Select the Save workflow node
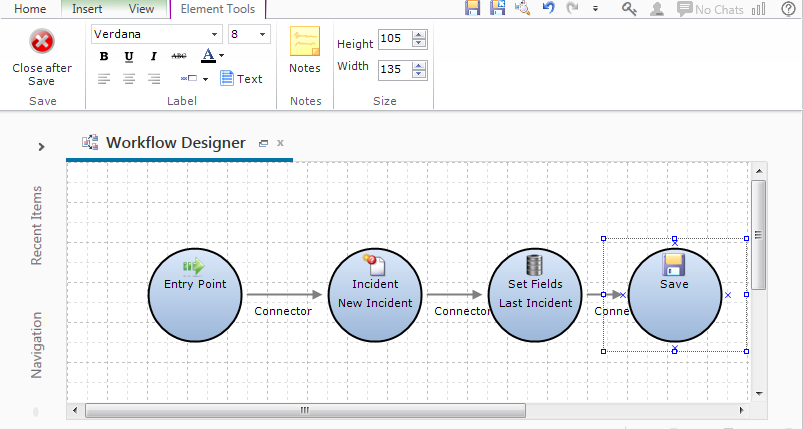 pos(674,295)
